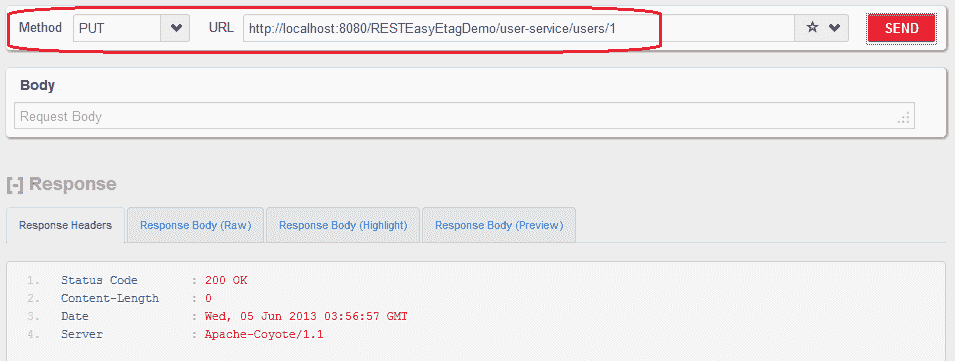The height and width of the screenshot is (361, 955).
Task: Click the Request Body text area
Action: tap(464, 116)
